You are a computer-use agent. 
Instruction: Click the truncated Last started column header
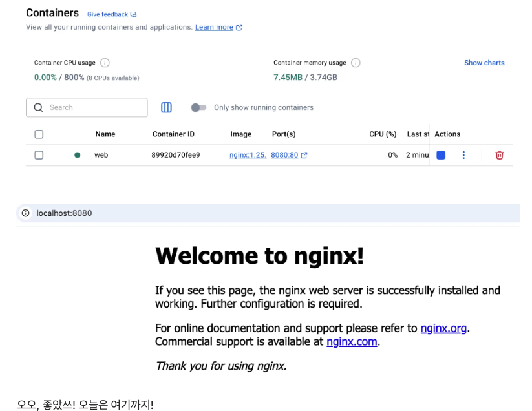pos(418,134)
